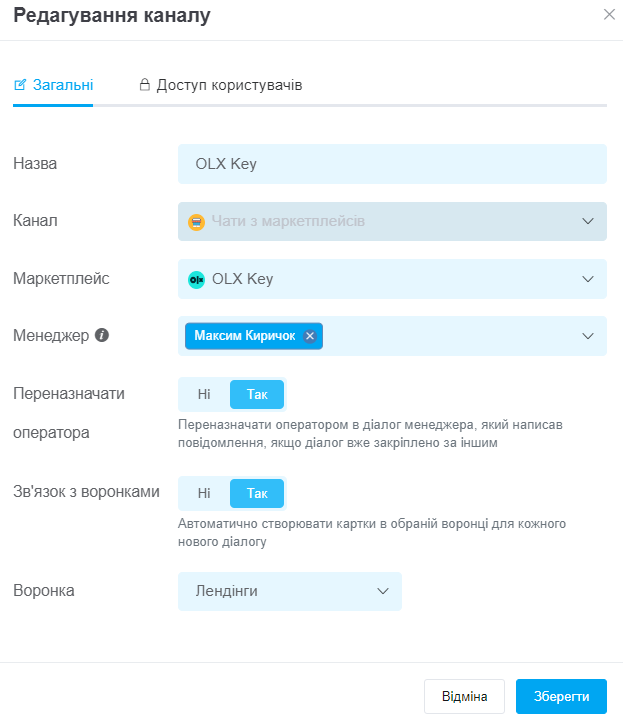Viewport: 623px width, 725px height.
Task: Open the Канал dropdown Чати з маркетплейсів
Action: (392, 221)
